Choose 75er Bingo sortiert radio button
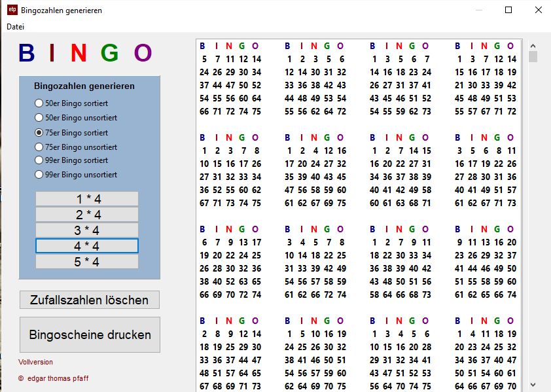 [39, 132]
